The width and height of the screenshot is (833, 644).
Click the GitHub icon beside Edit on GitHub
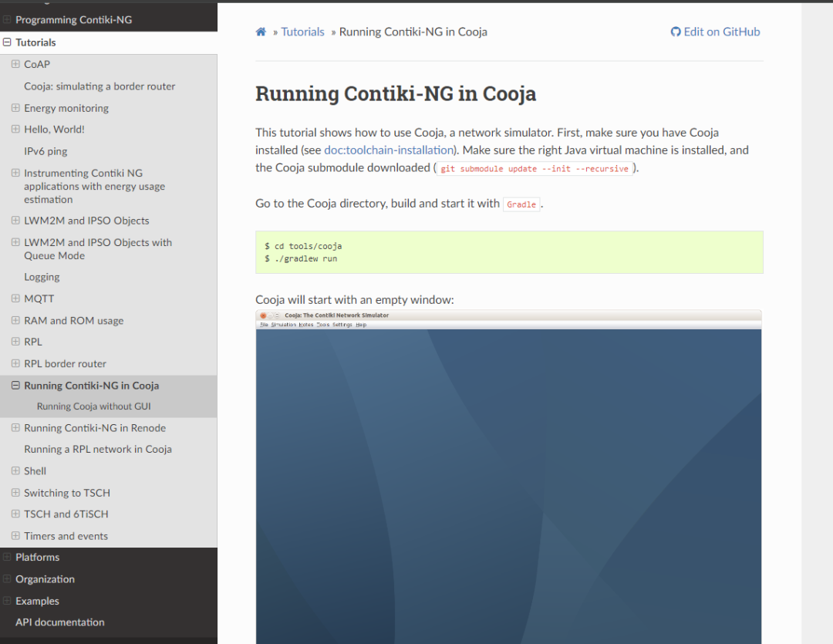tap(675, 32)
